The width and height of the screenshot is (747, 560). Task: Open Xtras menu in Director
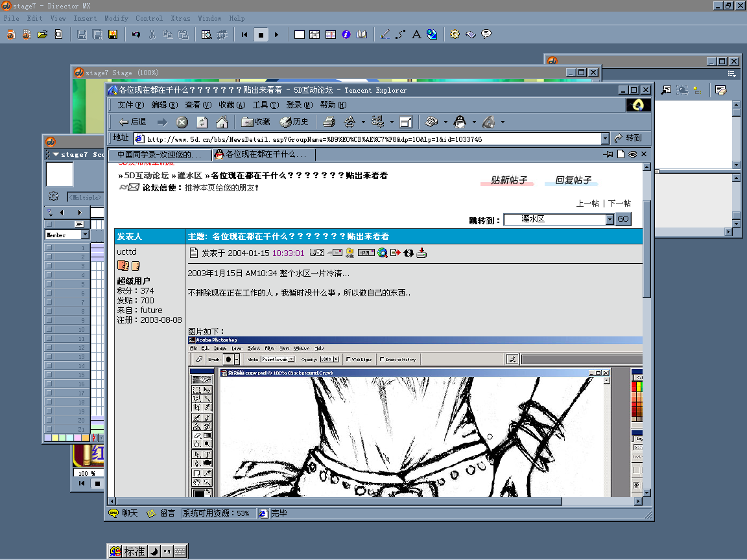coord(180,18)
